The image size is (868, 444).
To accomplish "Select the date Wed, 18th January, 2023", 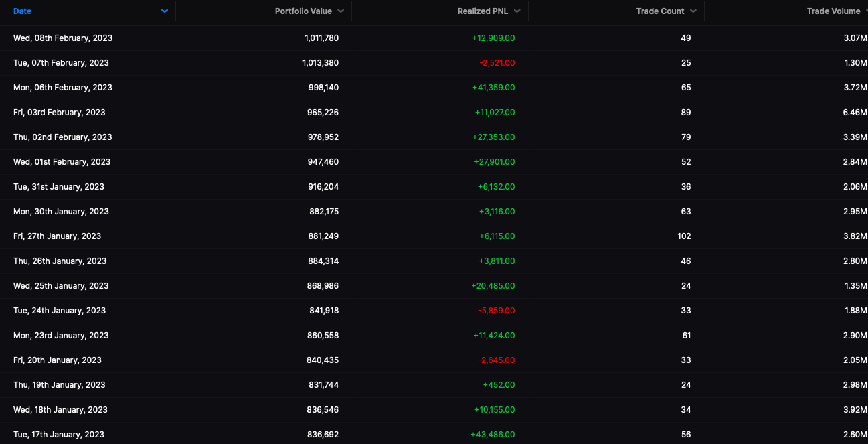I will pyautogui.click(x=60, y=410).
